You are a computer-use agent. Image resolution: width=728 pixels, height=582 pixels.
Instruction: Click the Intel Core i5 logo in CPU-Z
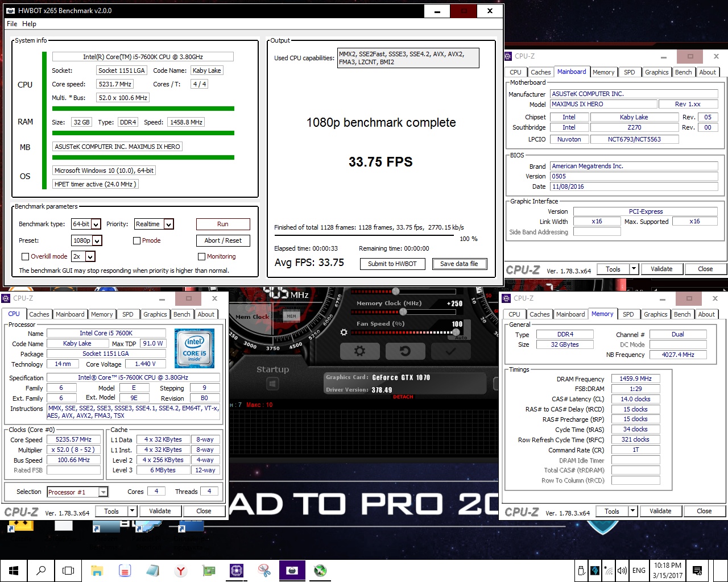click(195, 348)
